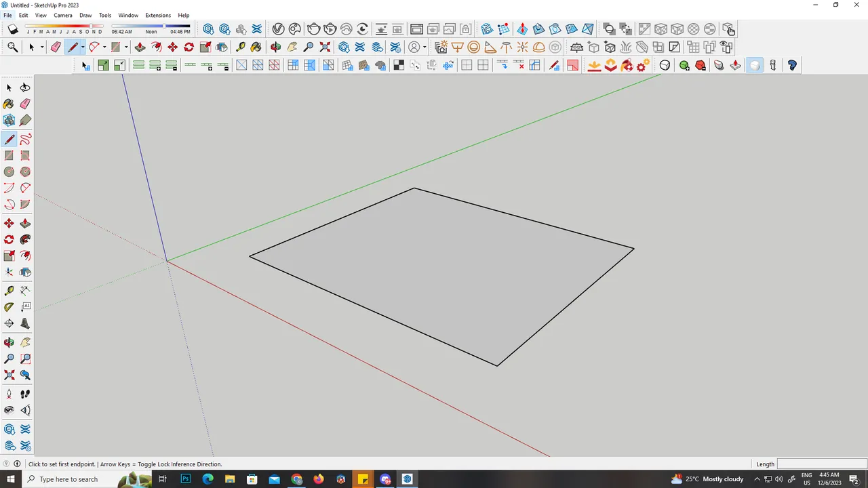Open the Tools menu

[x=105, y=15]
